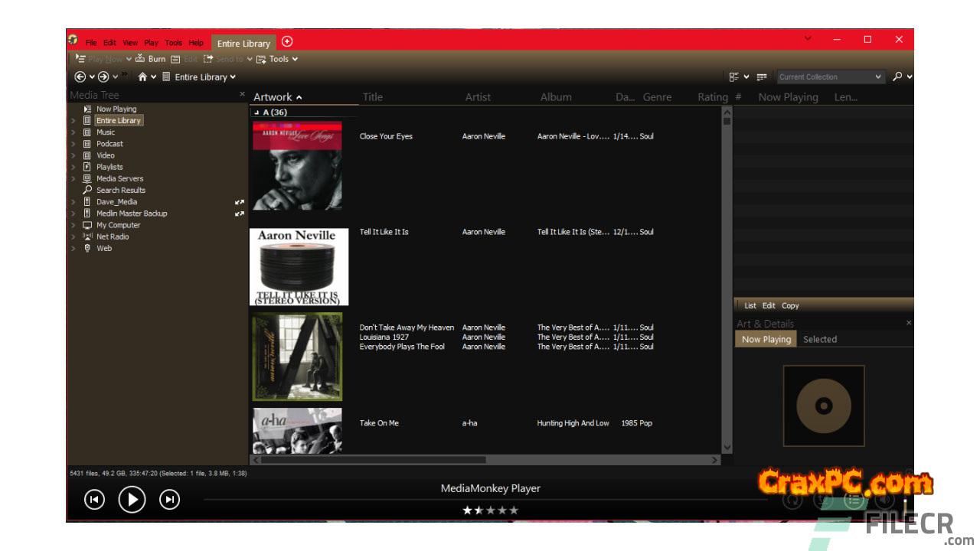
Task: Set rating to five stars
Action: [514, 510]
